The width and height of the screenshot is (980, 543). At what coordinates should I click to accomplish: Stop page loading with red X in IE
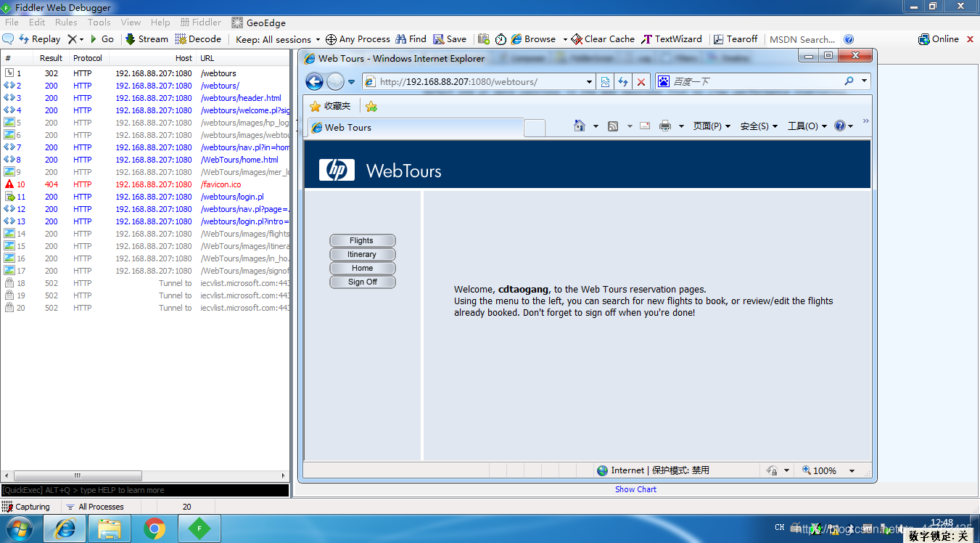click(641, 82)
